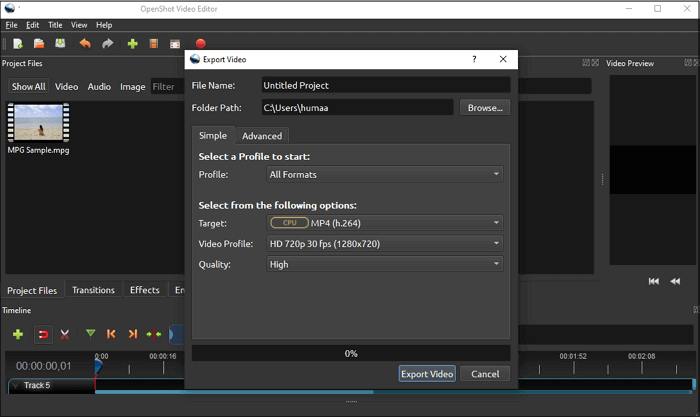The height and width of the screenshot is (417, 700).
Task: Open the Title menu in menu bar
Action: point(55,25)
